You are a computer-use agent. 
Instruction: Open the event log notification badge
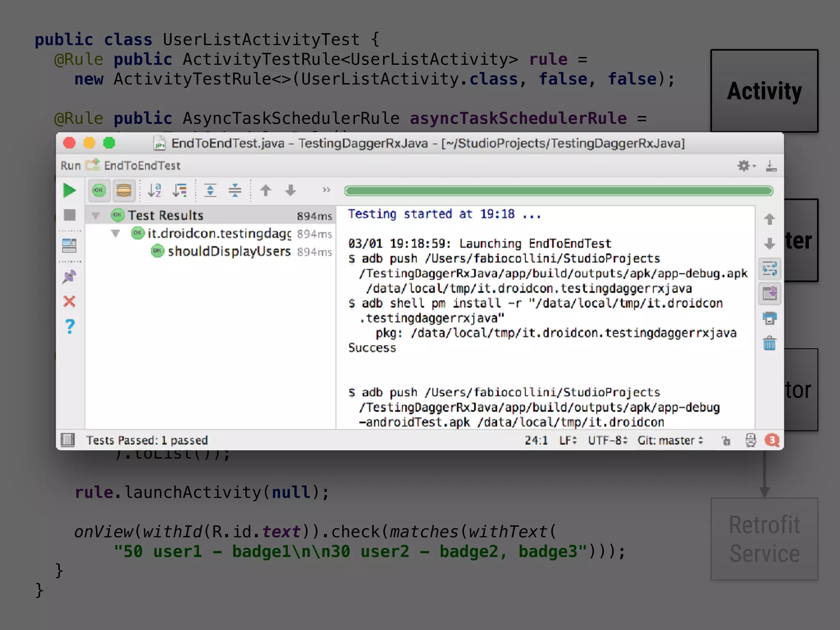point(772,440)
